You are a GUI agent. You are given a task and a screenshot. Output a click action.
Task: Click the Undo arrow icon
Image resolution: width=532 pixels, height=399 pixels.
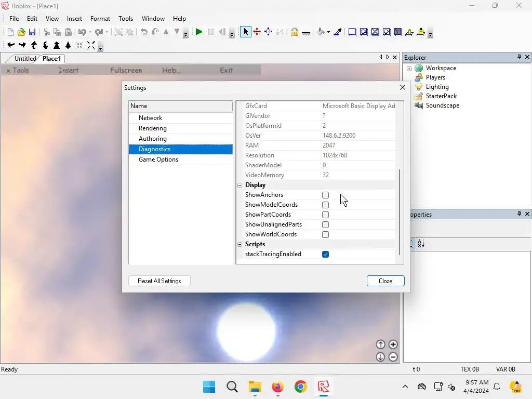click(82, 32)
